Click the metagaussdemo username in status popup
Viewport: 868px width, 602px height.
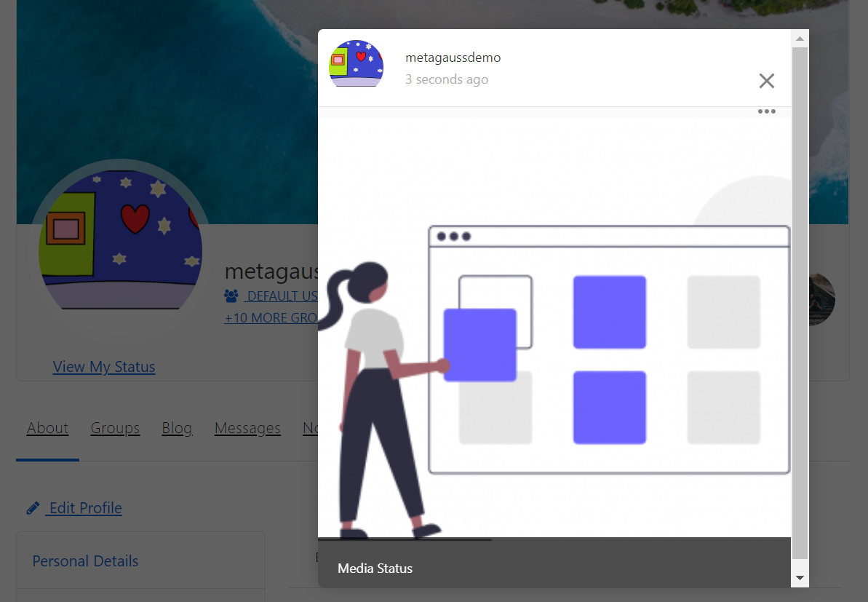point(453,58)
